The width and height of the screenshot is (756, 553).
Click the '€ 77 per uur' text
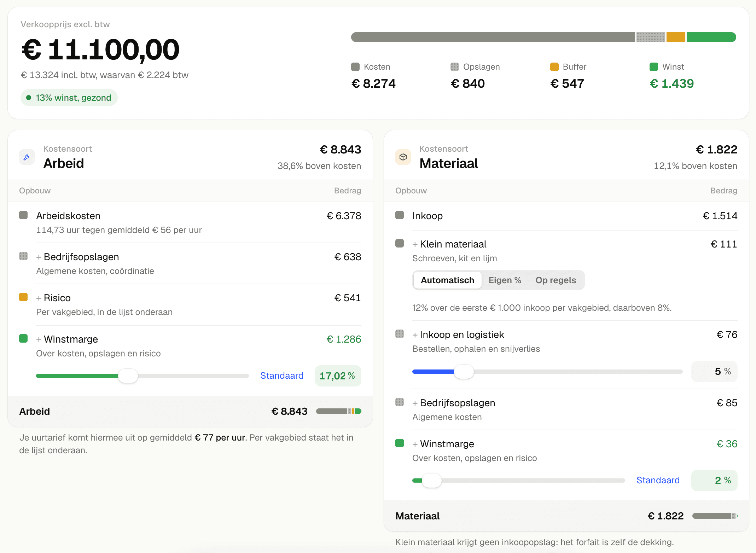pos(220,437)
